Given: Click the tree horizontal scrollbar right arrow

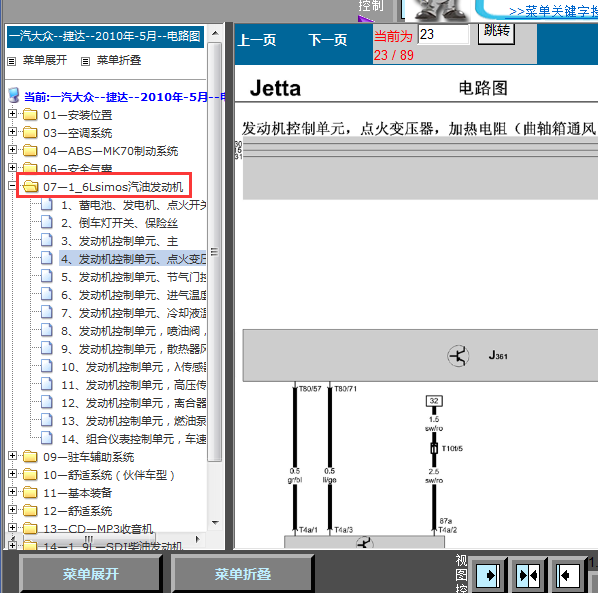Looking at the screenshot, I should (x=198, y=539).
